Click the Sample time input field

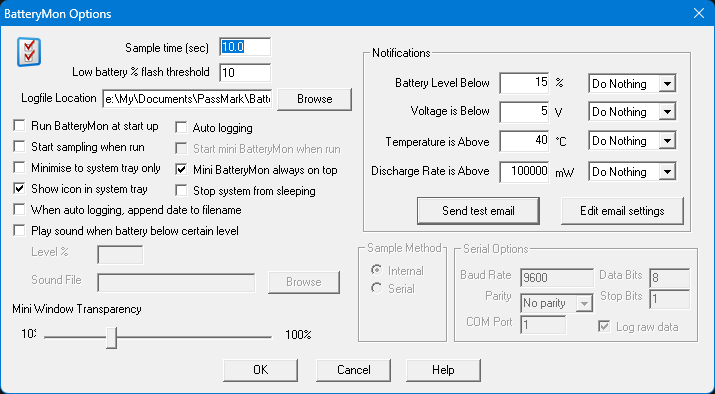(x=245, y=47)
